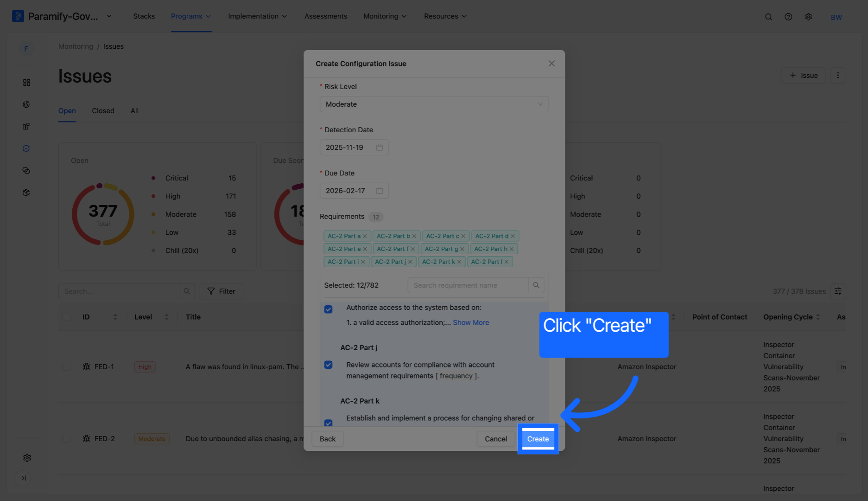
Task: Remove the AC-2 Part f tag
Action: (x=412, y=249)
